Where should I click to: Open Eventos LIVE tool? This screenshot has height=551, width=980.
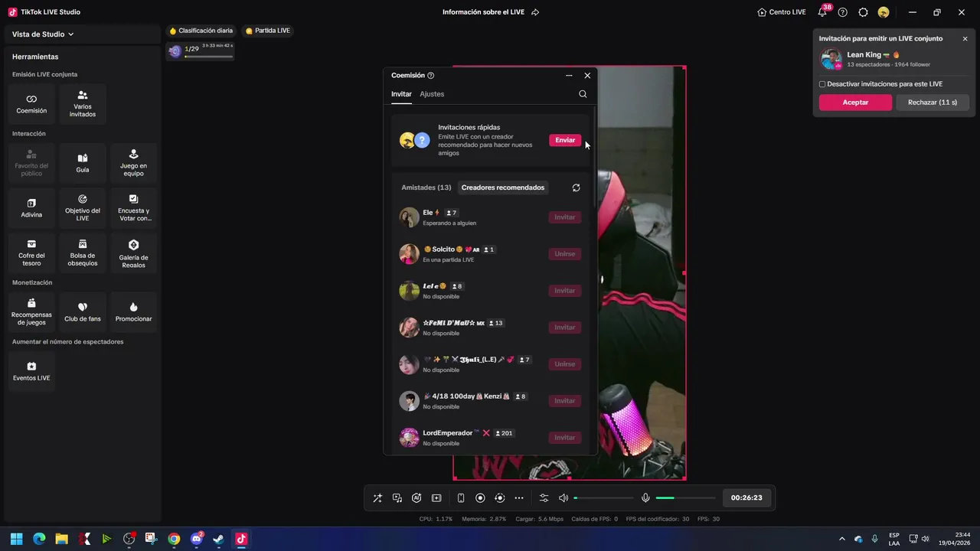tap(31, 372)
